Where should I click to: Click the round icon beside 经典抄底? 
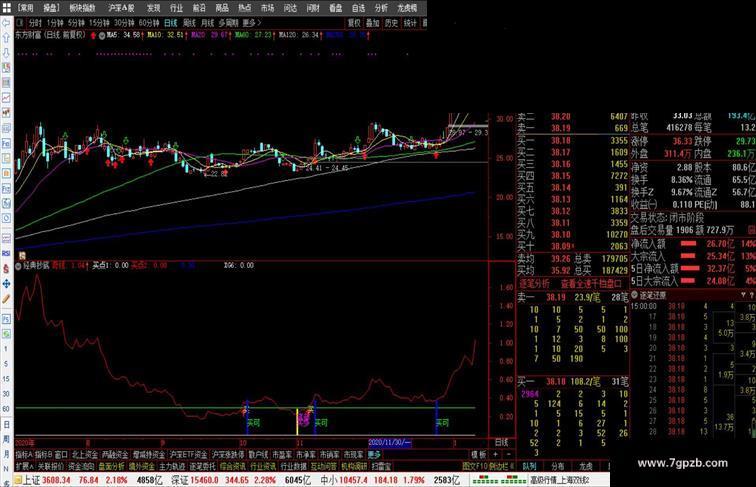(19, 266)
